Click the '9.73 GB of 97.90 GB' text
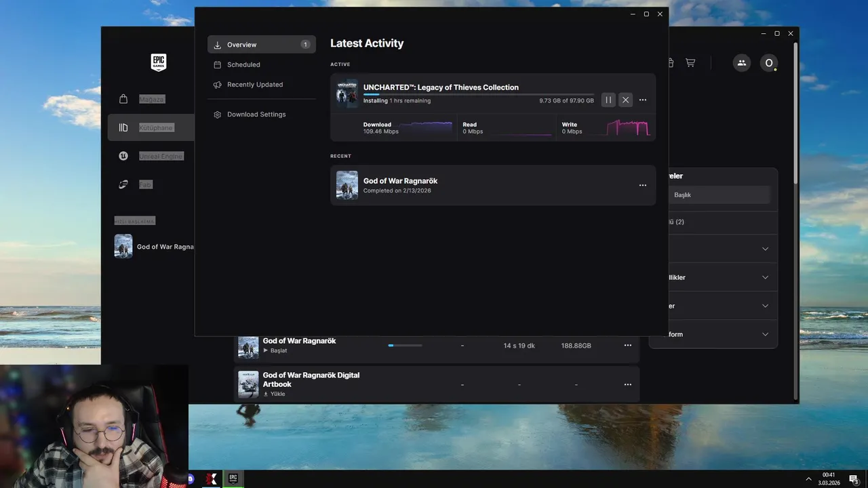Viewport: 868px width, 488px height. click(x=566, y=100)
